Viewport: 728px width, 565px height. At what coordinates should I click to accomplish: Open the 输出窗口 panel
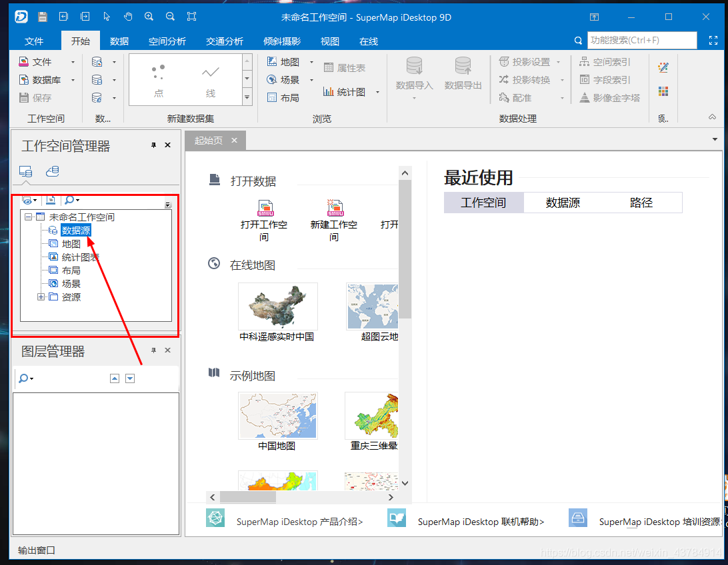coord(36,550)
